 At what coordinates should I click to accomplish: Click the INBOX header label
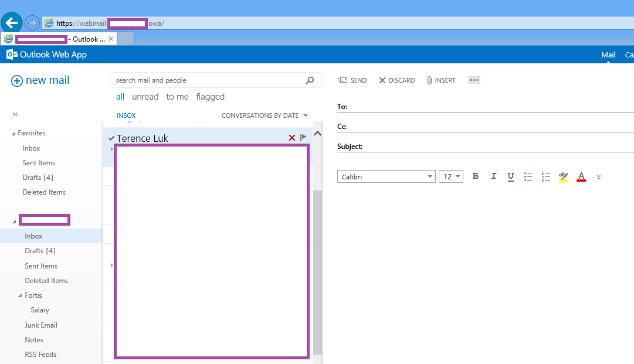pos(126,115)
